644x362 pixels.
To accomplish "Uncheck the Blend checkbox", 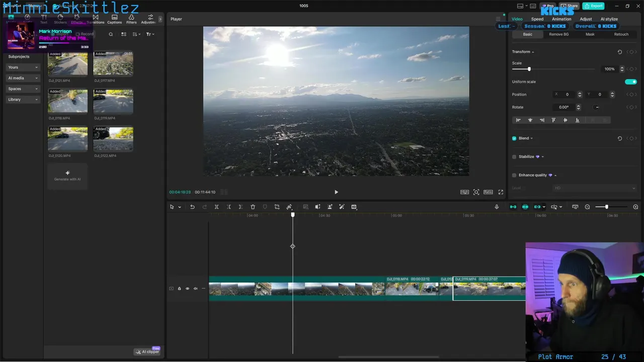I will coord(514,138).
